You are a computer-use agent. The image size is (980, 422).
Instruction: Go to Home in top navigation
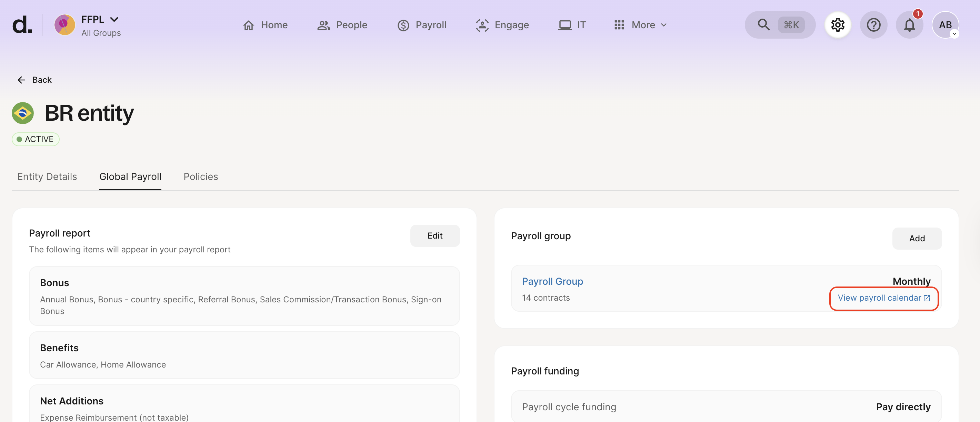point(265,25)
